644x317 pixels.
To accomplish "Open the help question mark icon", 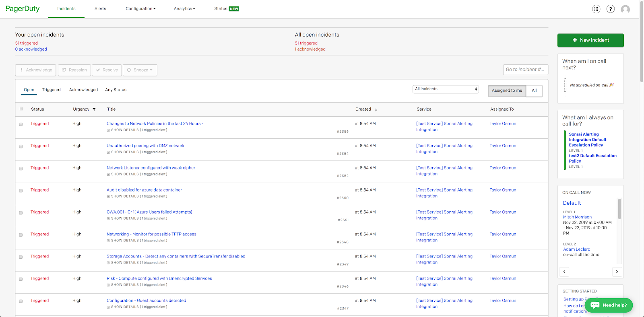I will pyautogui.click(x=611, y=9).
